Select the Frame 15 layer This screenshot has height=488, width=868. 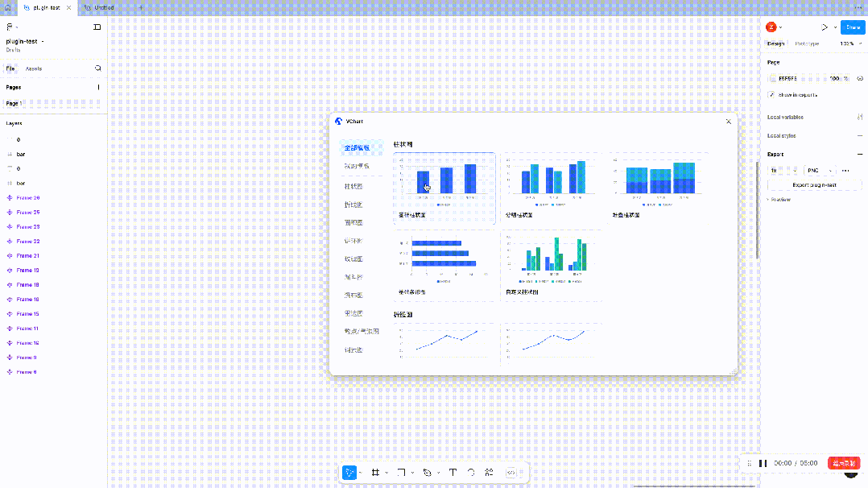[x=52, y=313]
